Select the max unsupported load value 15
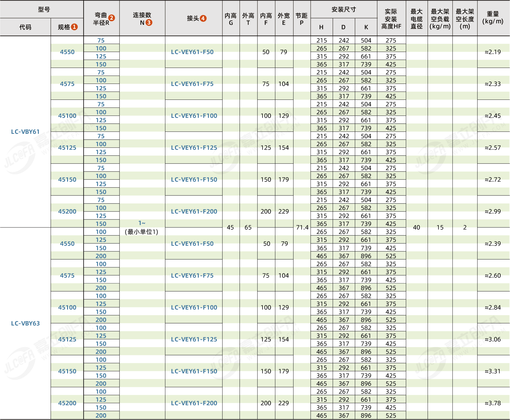Viewport: 510px width, 420px height. [x=440, y=227]
